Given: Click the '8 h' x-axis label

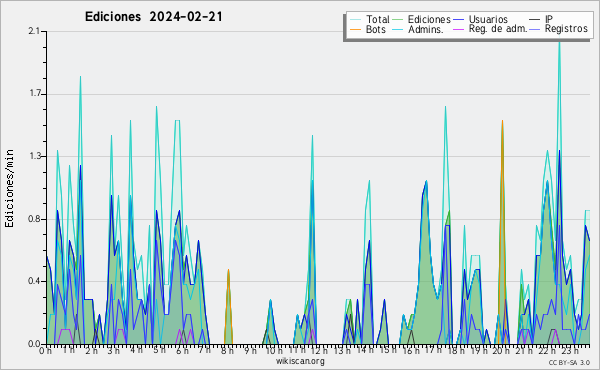Looking at the screenshot, I should [x=227, y=351].
